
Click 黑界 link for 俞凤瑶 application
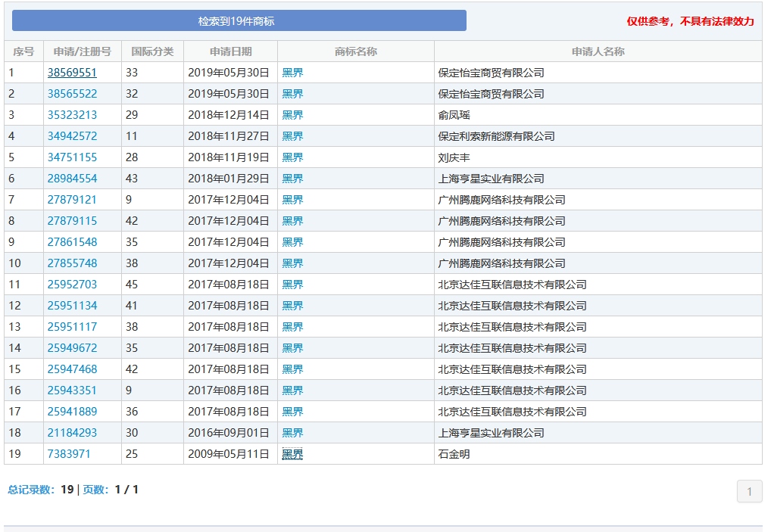pos(291,115)
